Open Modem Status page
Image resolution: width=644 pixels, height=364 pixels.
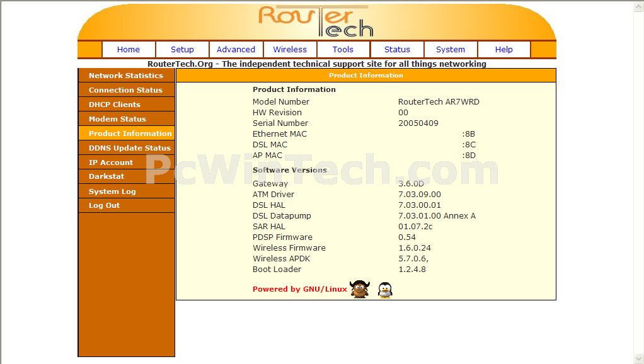coord(127,118)
